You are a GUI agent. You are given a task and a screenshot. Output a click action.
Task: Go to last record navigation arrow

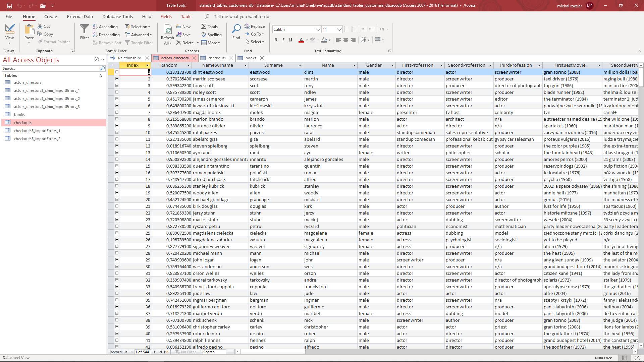tap(160, 352)
